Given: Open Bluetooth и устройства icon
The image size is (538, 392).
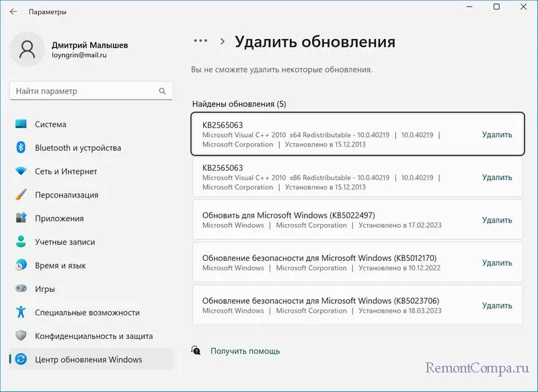Looking at the screenshot, I should 22,148.
